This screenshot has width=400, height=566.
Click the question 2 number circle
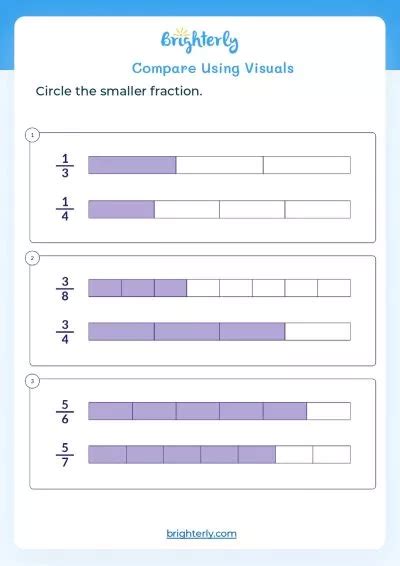coord(32,258)
